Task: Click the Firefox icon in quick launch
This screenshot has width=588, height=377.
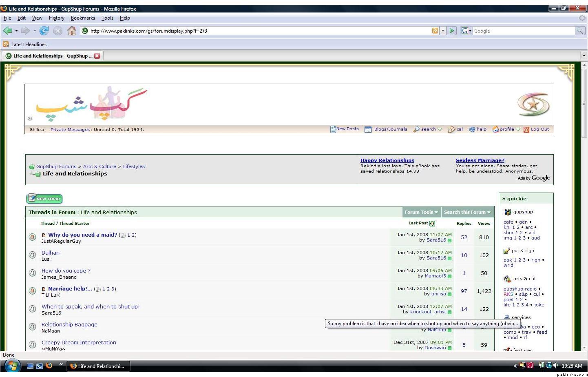Action: pyautogui.click(x=49, y=366)
